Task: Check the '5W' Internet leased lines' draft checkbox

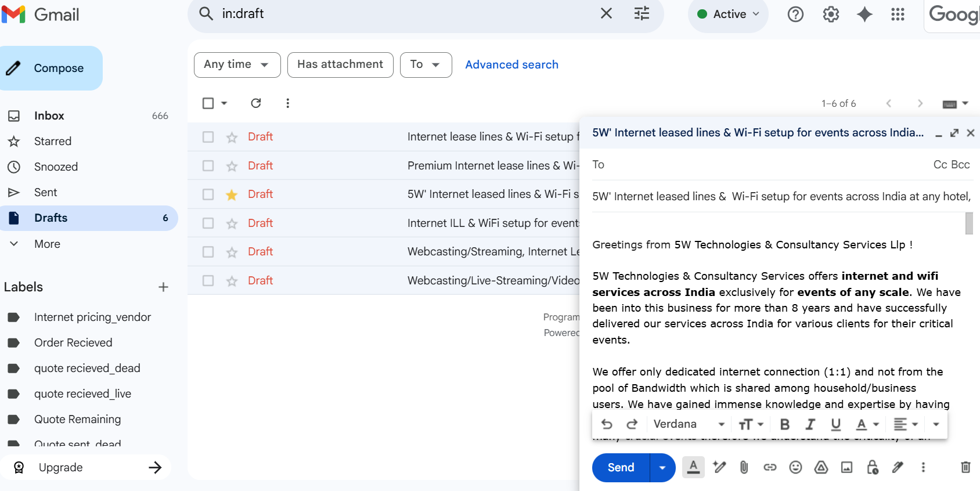Action: pos(208,194)
